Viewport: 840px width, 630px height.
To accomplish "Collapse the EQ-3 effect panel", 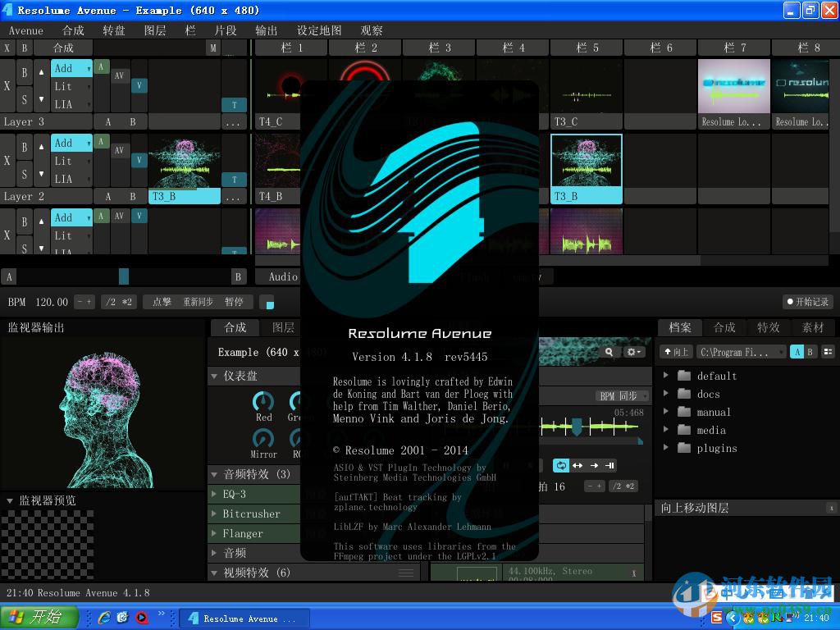I will tap(215, 494).
